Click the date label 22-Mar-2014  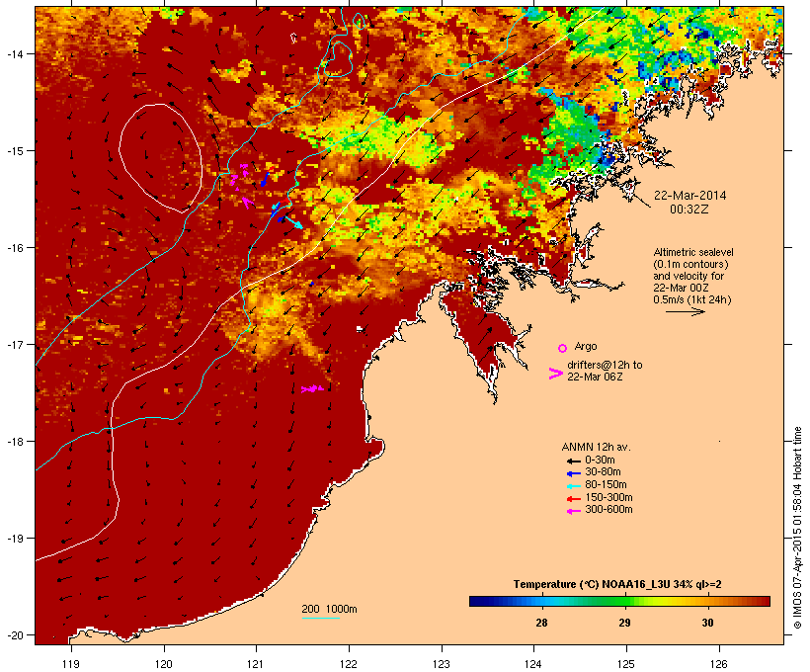690,196
